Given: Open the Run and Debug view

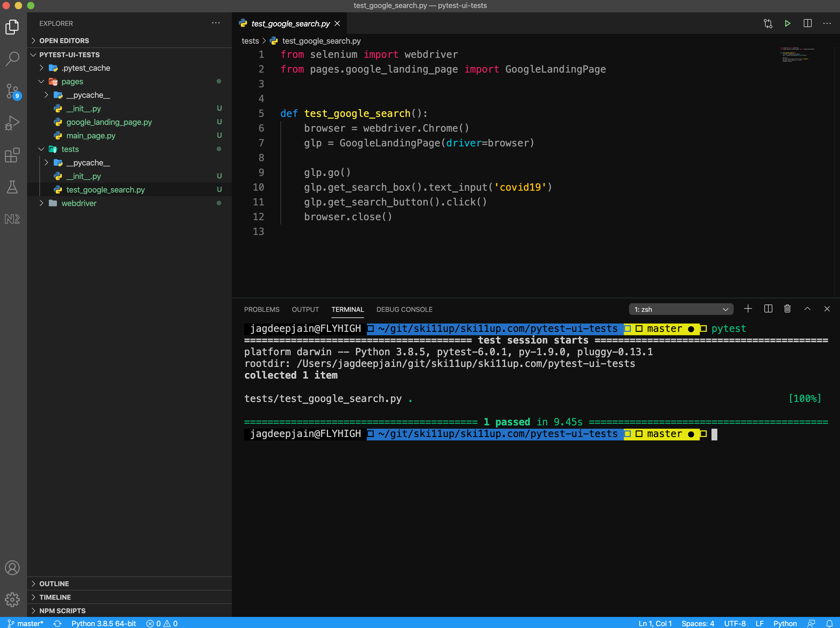Looking at the screenshot, I should [x=13, y=123].
